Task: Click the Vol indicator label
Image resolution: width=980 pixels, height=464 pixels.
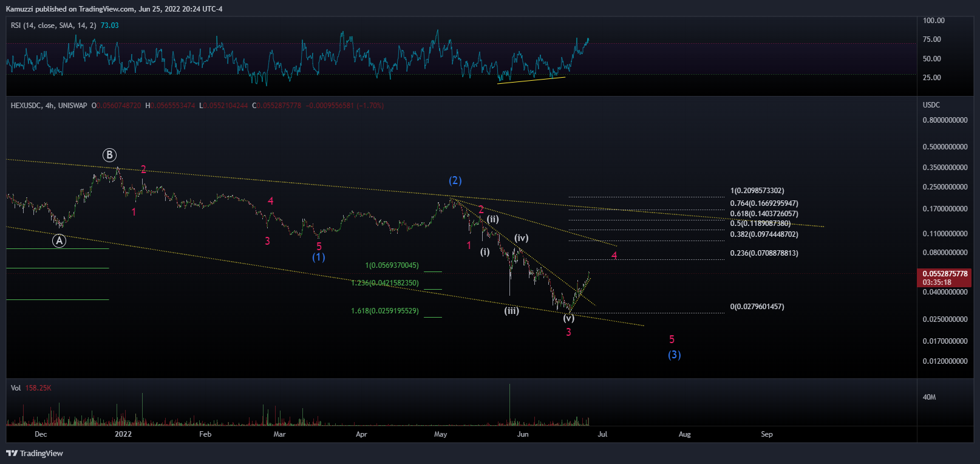Action: click(x=16, y=388)
